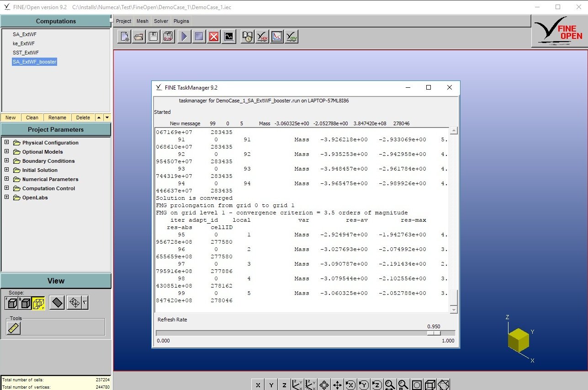This screenshot has width=588, height=390.
Task: Open the Project menu
Action: tap(123, 21)
